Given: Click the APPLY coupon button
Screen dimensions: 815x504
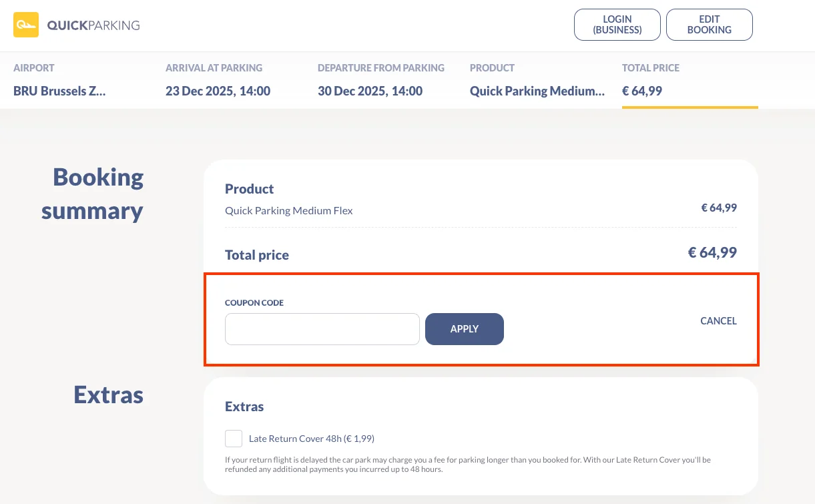Looking at the screenshot, I should click(464, 328).
